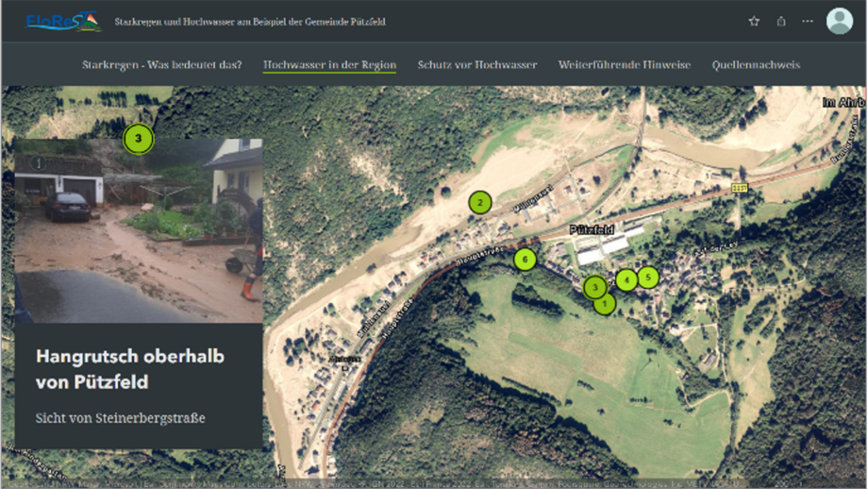Click the story title in header
Image resolution: width=868 pixels, height=489 pixels.
250,22
